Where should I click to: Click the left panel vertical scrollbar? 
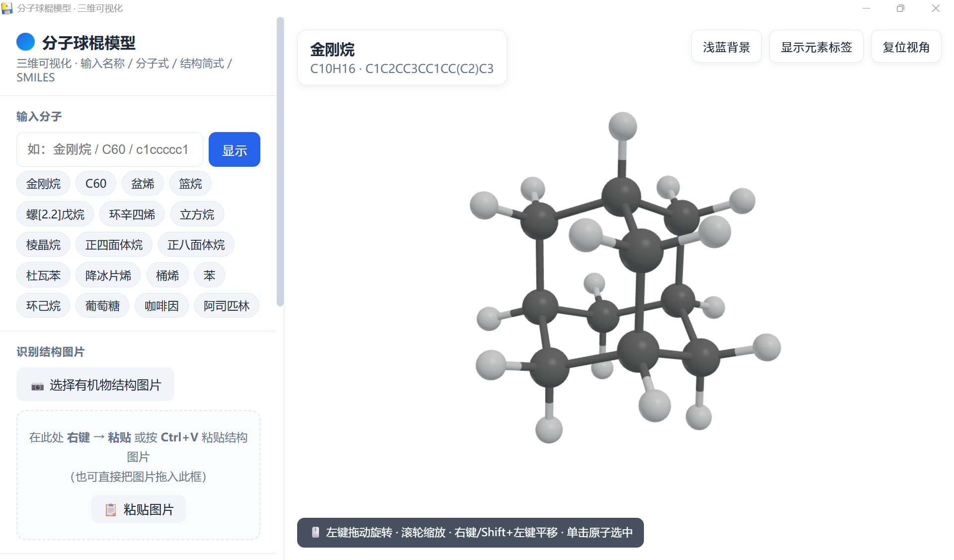click(x=280, y=161)
